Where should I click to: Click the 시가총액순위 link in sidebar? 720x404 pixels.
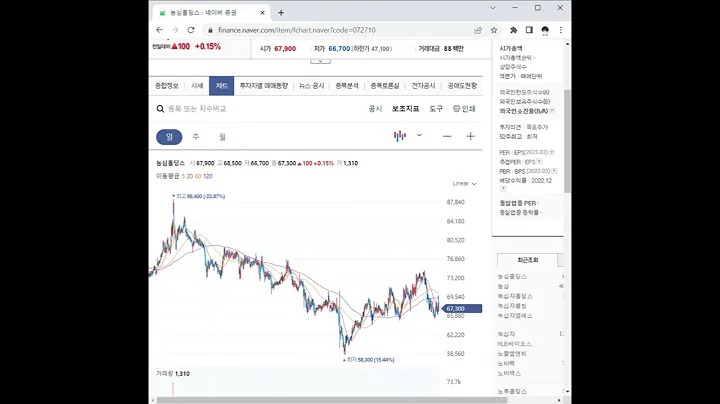(516, 58)
